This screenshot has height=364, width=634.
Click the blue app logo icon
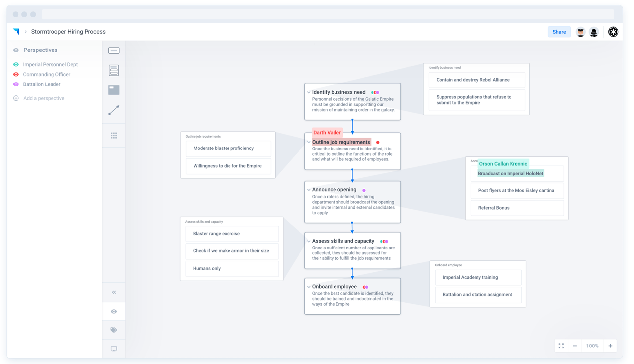pos(16,32)
